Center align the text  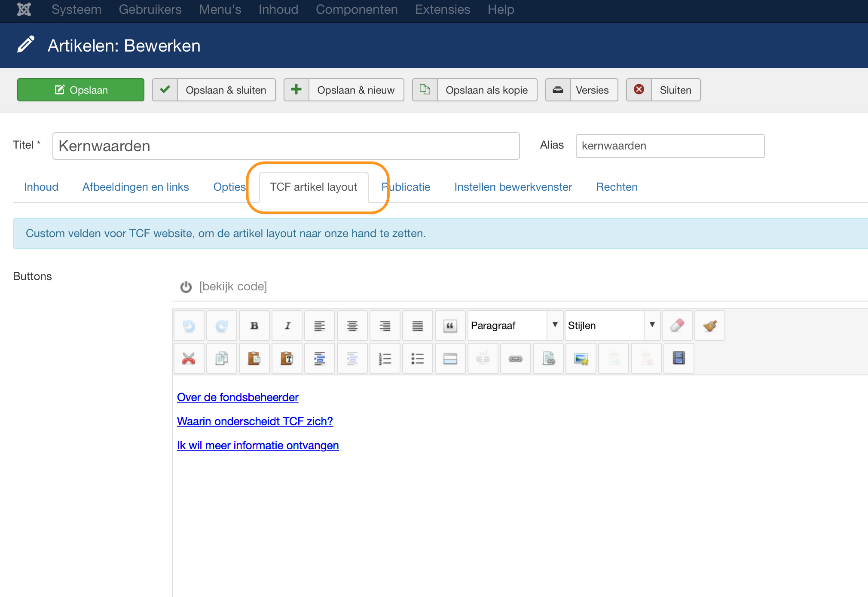tap(352, 326)
